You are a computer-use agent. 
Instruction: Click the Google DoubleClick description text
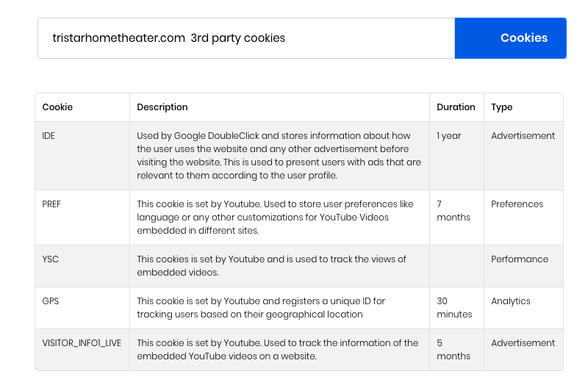[x=279, y=156]
